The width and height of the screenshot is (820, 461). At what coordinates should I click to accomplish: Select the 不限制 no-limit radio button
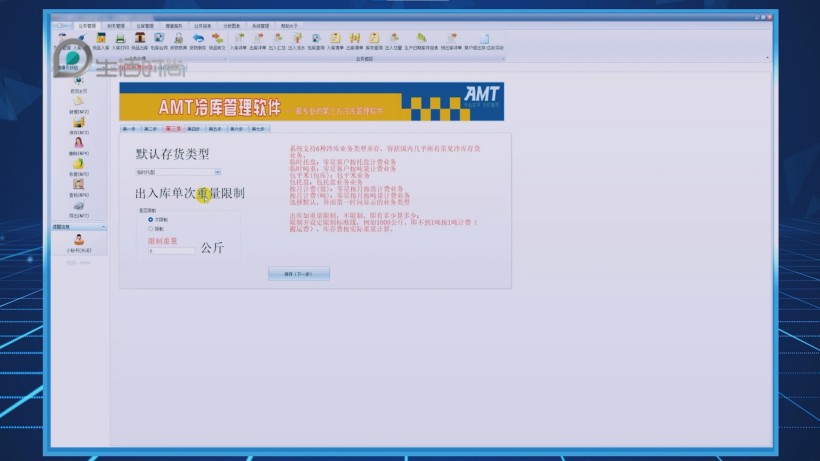point(151,220)
